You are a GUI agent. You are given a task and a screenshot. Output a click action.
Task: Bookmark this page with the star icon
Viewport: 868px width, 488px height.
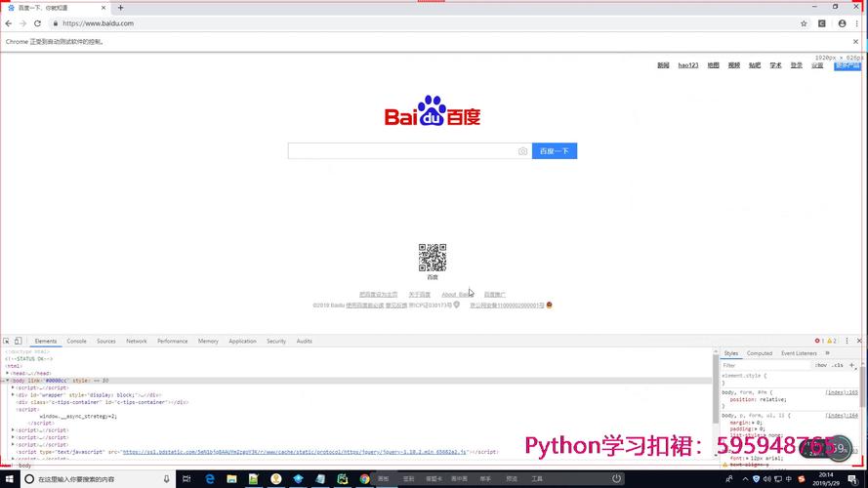point(804,23)
